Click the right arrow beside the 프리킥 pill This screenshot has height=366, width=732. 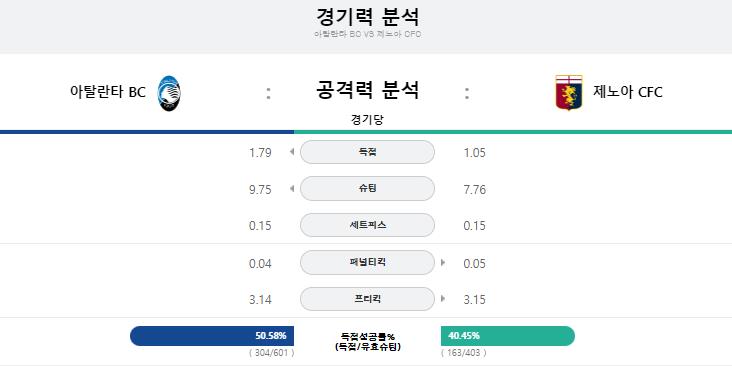point(443,298)
